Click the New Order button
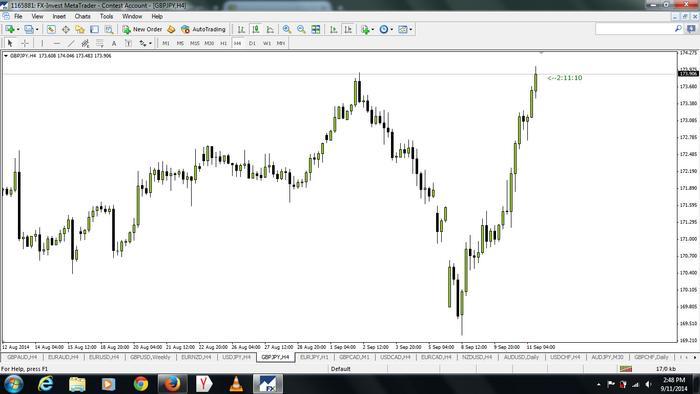 click(x=142, y=29)
